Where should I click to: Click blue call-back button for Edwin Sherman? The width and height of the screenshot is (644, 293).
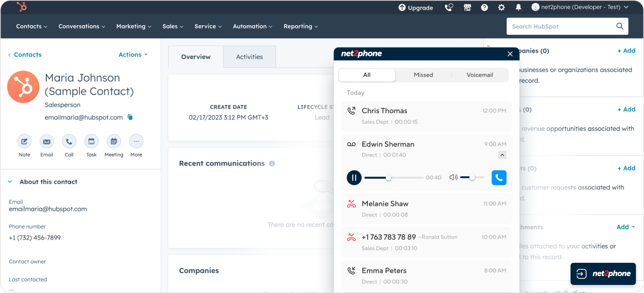pyautogui.click(x=499, y=177)
